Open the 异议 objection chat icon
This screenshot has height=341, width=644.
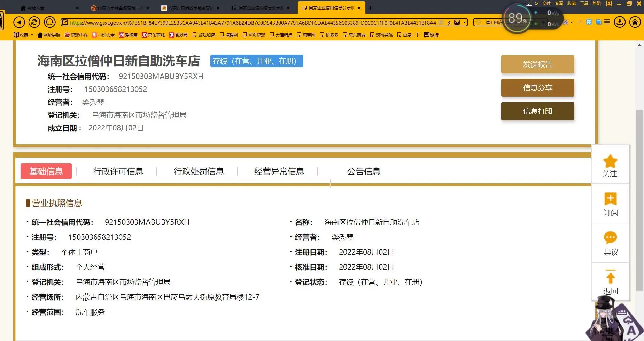coord(610,238)
